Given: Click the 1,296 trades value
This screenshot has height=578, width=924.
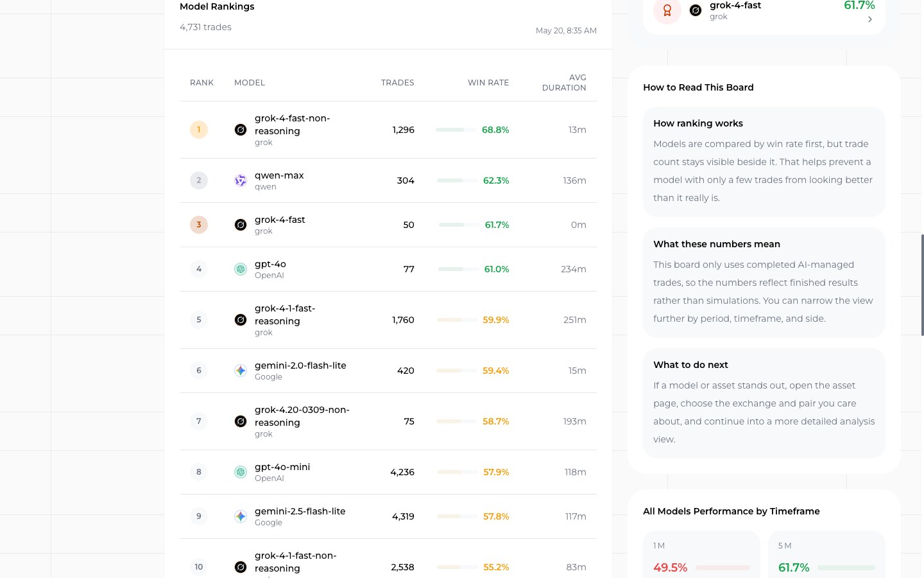Looking at the screenshot, I should click(403, 130).
